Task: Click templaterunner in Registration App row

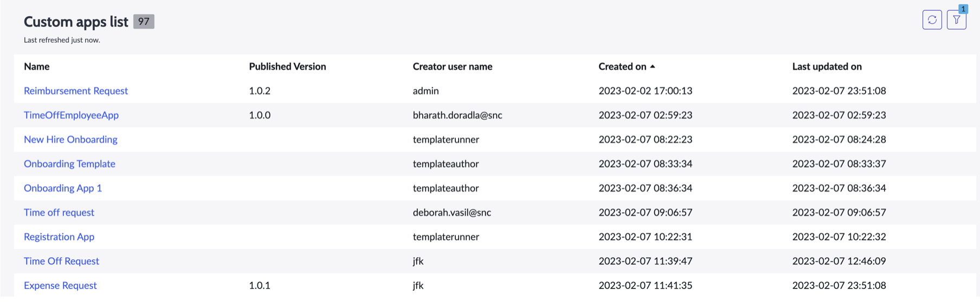Action: (x=446, y=237)
